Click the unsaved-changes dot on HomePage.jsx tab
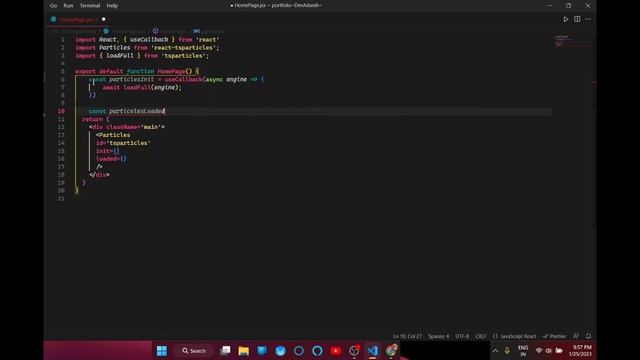The height and width of the screenshot is (360, 640). (104, 19)
